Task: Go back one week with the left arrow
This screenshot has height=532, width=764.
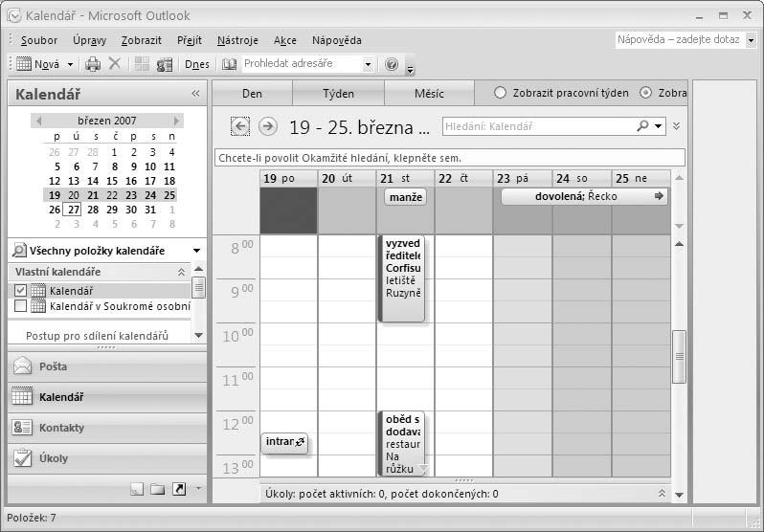Action: point(240,126)
